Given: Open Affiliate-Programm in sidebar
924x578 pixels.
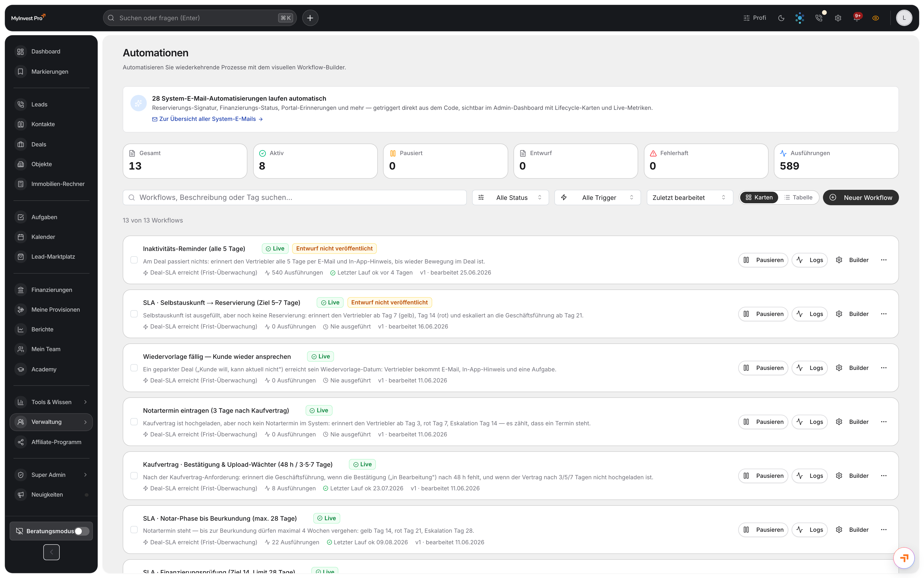Looking at the screenshot, I should (51, 442).
